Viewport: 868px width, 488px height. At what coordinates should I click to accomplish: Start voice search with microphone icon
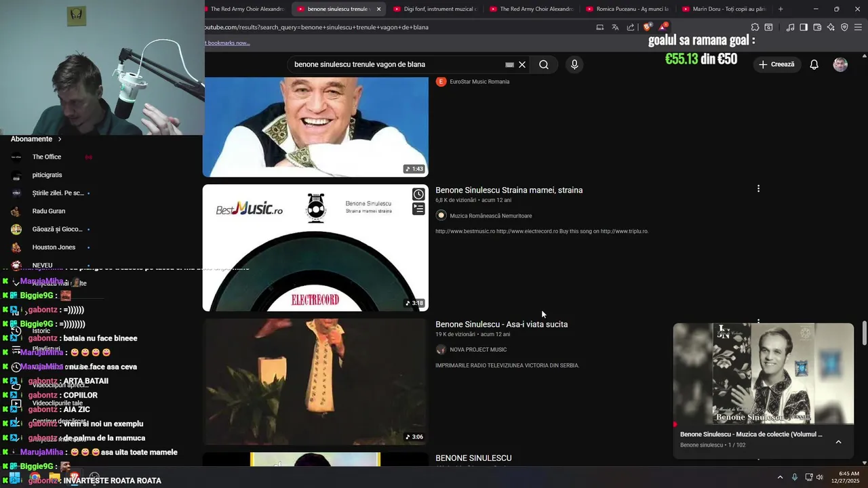pyautogui.click(x=574, y=64)
